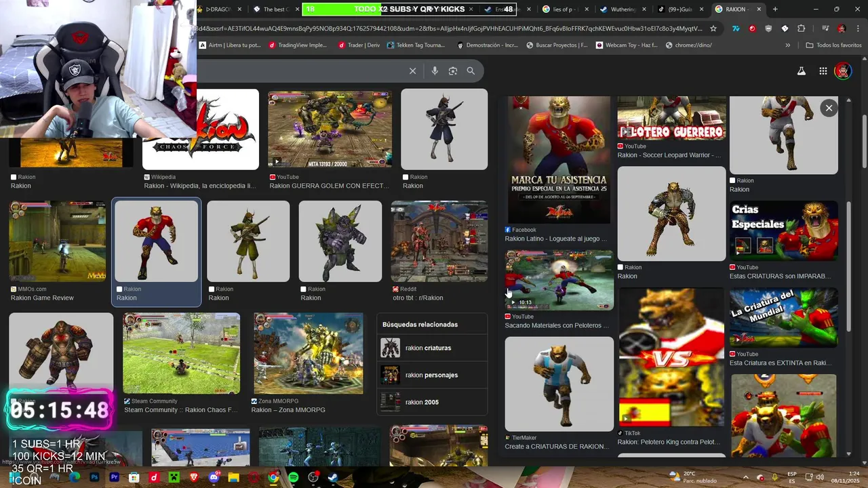Open Minecraft from the taskbar
The width and height of the screenshot is (868, 488).
[174, 478]
